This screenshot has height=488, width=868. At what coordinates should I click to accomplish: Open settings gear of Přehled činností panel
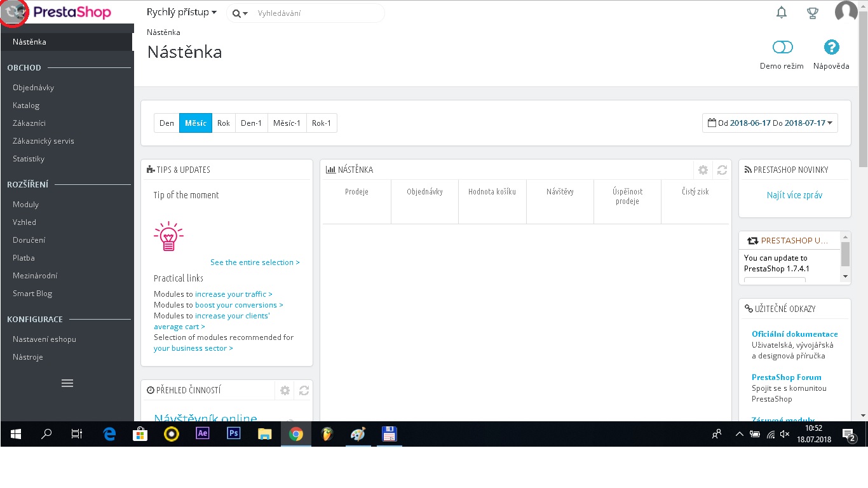[285, 390]
